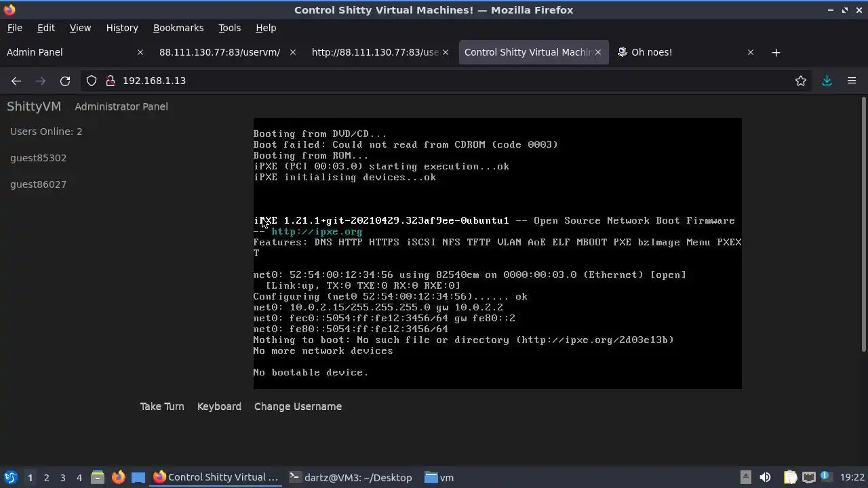Image resolution: width=868 pixels, height=488 pixels.
Task: Open the network tray icon
Action: (808, 478)
